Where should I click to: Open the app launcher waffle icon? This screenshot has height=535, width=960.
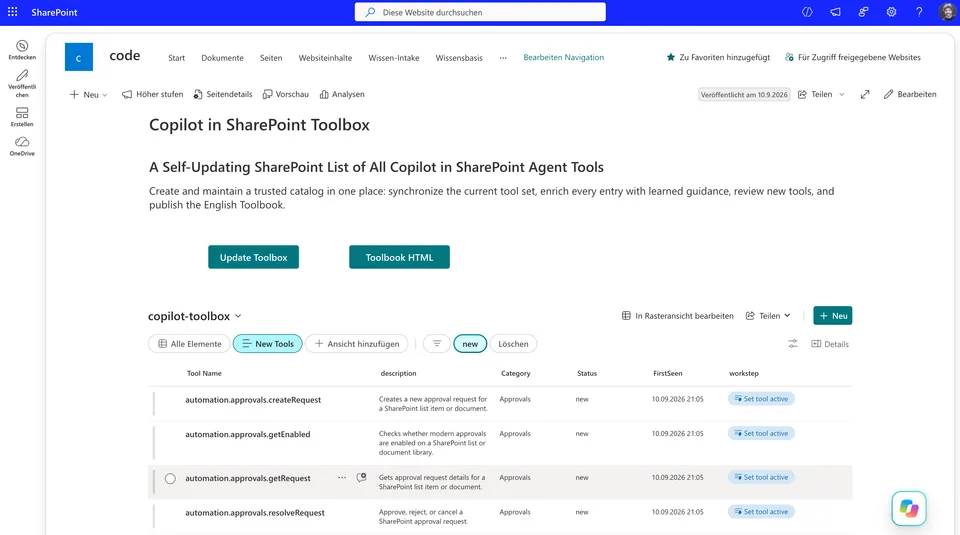[x=12, y=12]
